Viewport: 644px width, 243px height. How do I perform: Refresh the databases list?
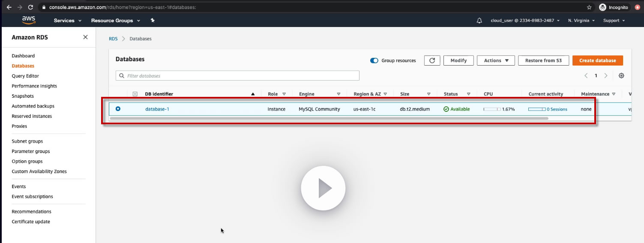pyautogui.click(x=432, y=60)
